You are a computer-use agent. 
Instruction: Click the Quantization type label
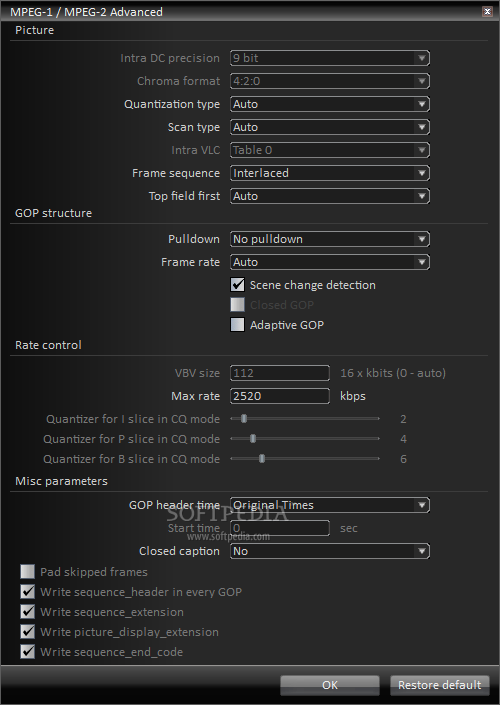pos(172,104)
